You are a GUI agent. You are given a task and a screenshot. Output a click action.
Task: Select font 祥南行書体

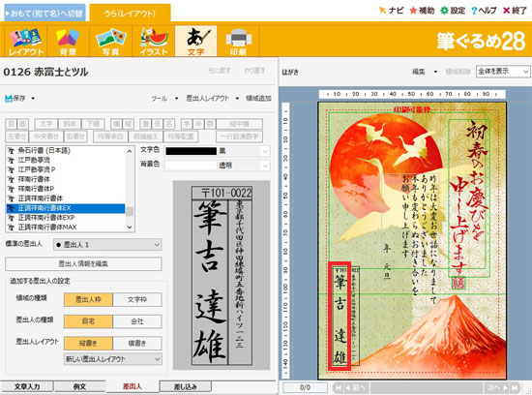coord(66,179)
